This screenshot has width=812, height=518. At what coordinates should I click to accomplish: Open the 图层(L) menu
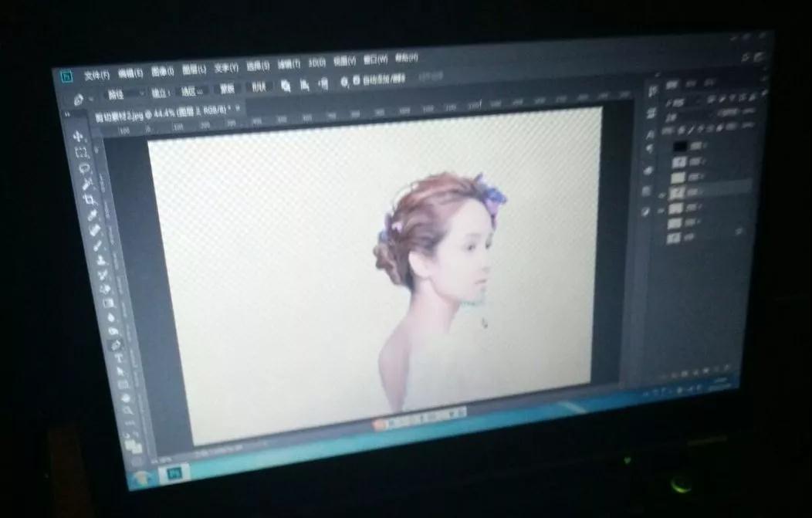point(194,69)
